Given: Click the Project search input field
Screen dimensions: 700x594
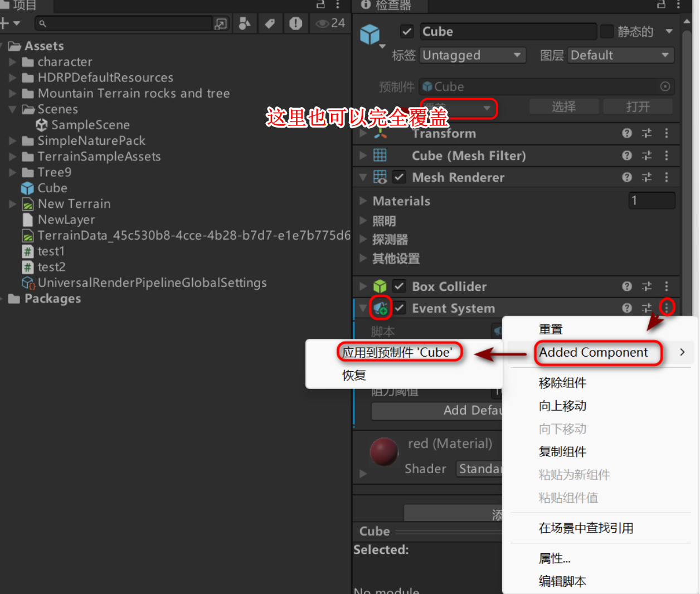Looking at the screenshot, I should point(125,23).
